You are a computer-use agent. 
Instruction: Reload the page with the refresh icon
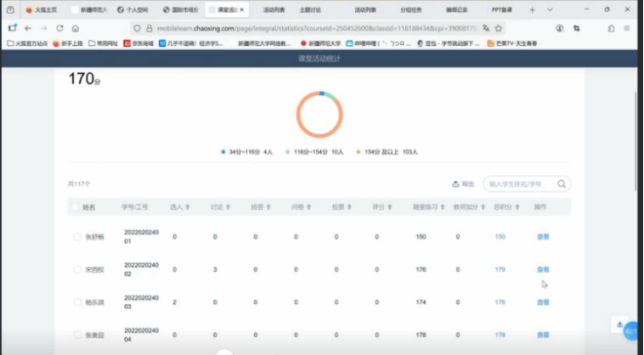pyautogui.click(x=59, y=28)
